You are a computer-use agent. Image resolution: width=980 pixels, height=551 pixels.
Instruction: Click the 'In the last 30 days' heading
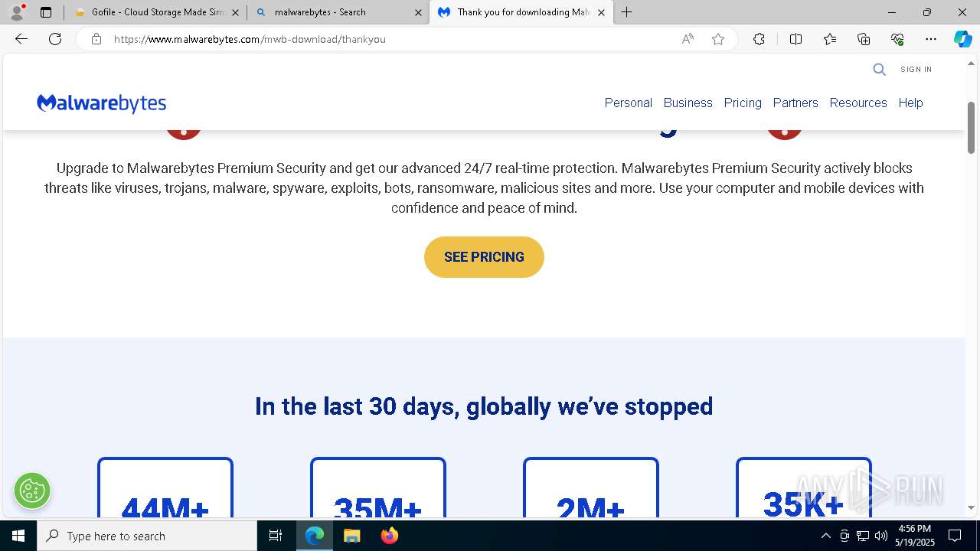pos(484,406)
